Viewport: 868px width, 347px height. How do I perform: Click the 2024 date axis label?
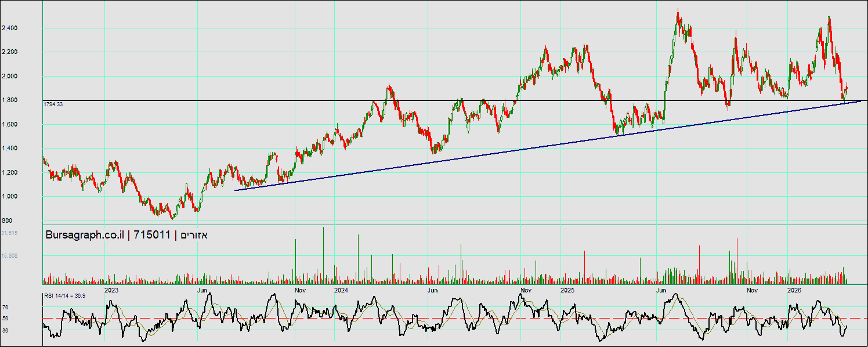pyautogui.click(x=341, y=290)
